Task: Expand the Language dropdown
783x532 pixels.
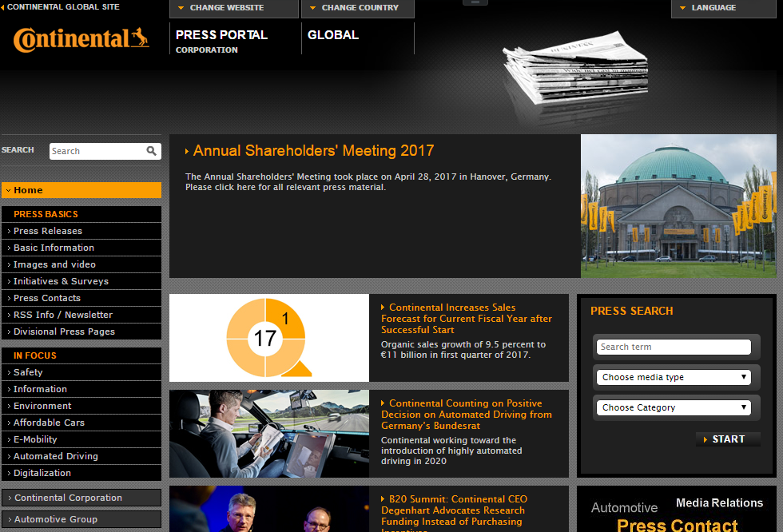Action: pyautogui.click(x=713, y=8)
